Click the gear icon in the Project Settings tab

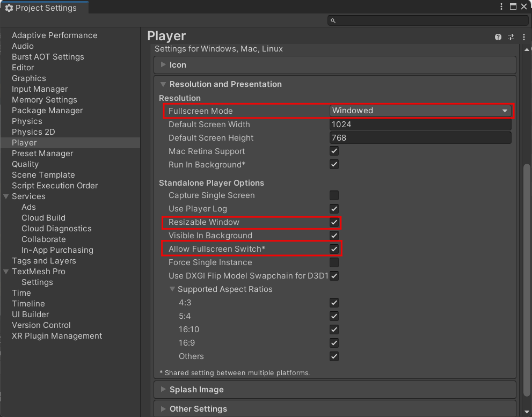[x=9, y=8]
